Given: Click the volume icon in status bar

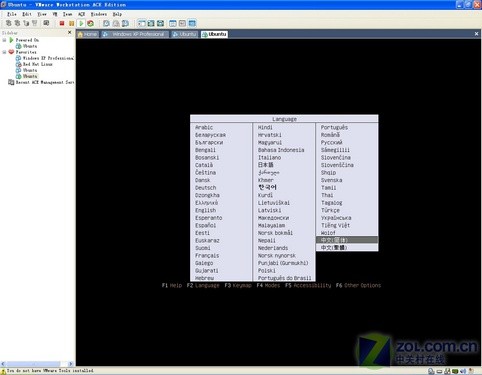Looking at the screenshot, I should click(463, 371).
